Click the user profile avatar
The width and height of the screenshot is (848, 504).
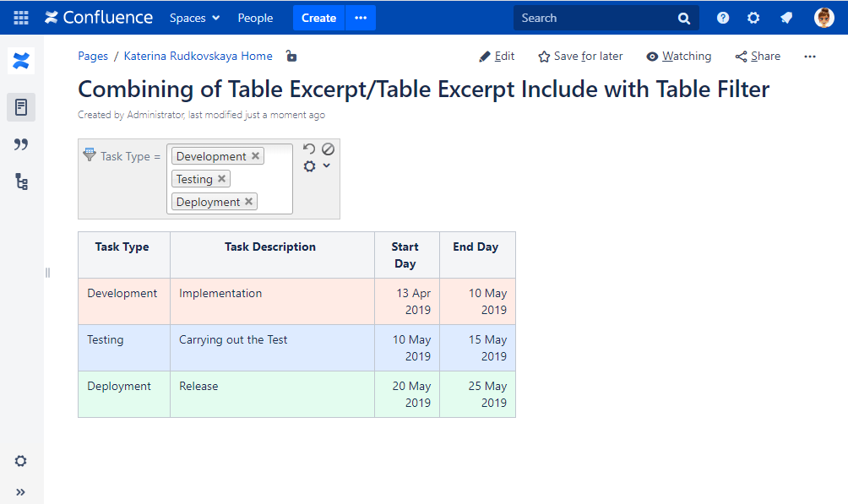pyautogui.click(x=824, y=18)
